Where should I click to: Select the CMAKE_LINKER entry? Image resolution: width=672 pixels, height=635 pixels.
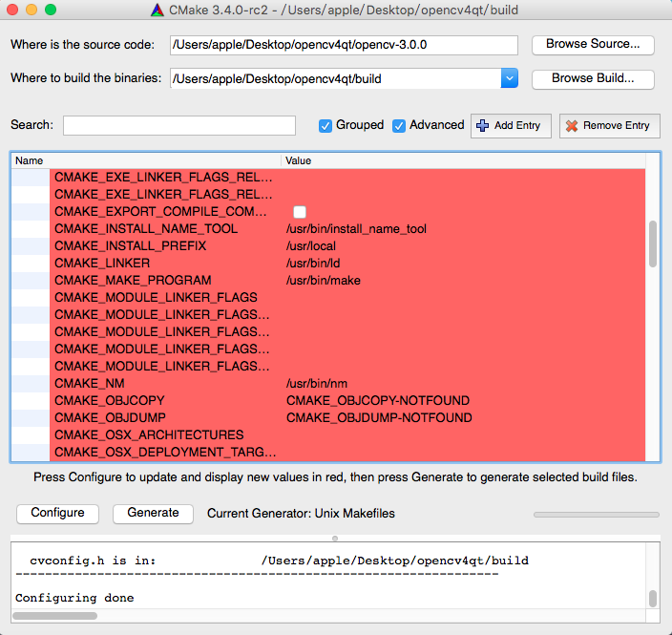click(x=102, y=264)
